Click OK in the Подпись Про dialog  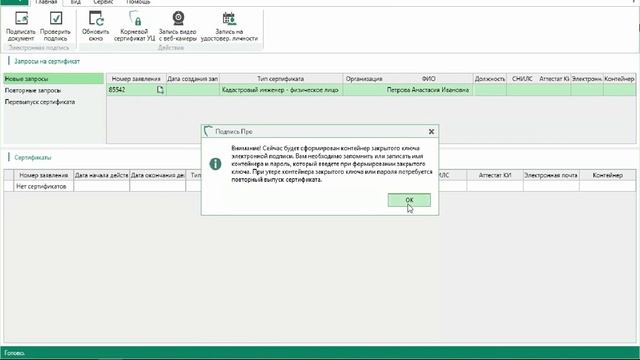point(409,200)
